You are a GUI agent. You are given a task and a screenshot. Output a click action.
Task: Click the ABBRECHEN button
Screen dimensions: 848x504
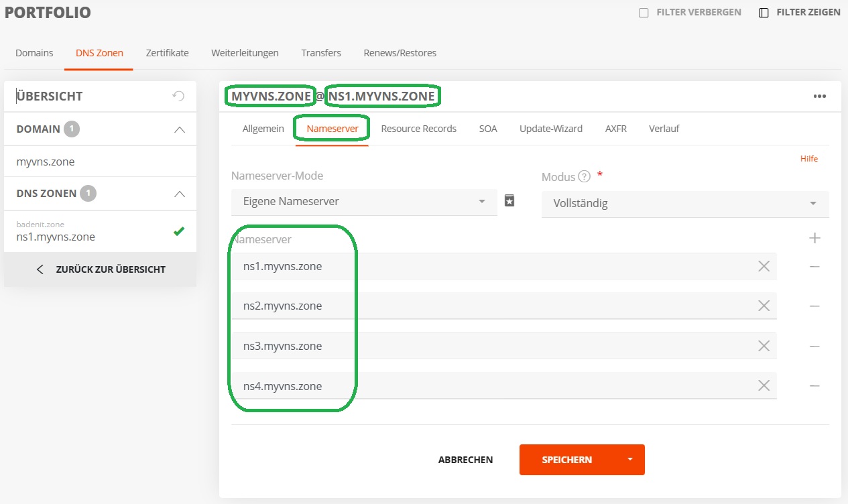click(x=465, y=460)
